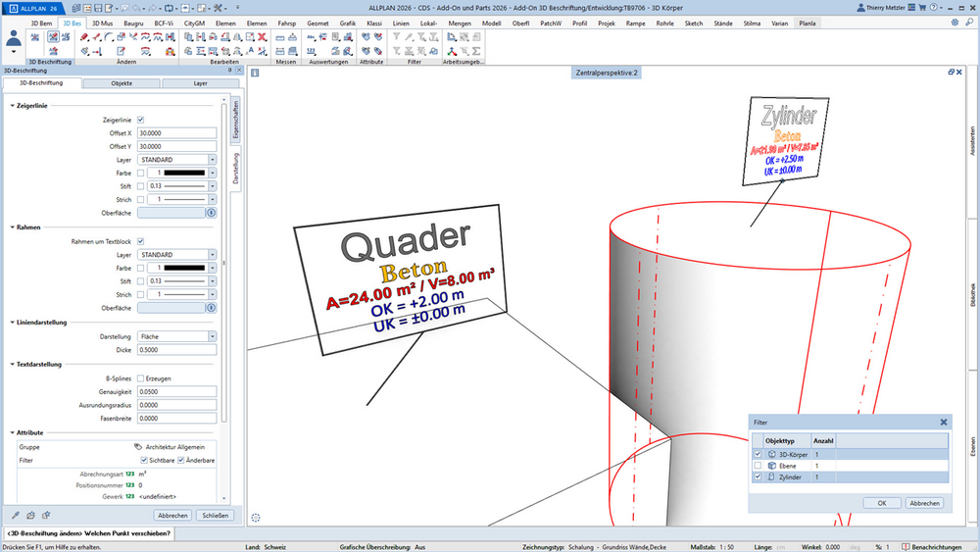Screen dimensions: 980x552
Task: Click the user profile icon at ribbon left
Action: tap(14, 39)
